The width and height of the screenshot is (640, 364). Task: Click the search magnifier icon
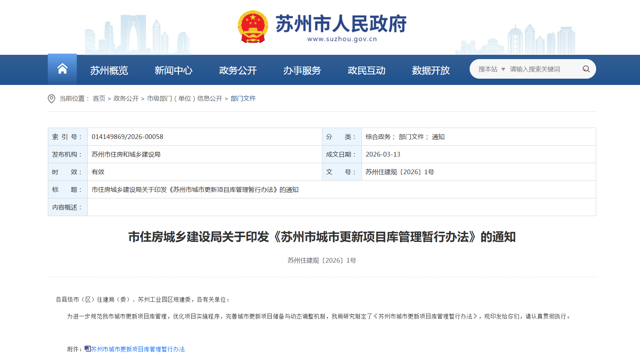[586, 69]
